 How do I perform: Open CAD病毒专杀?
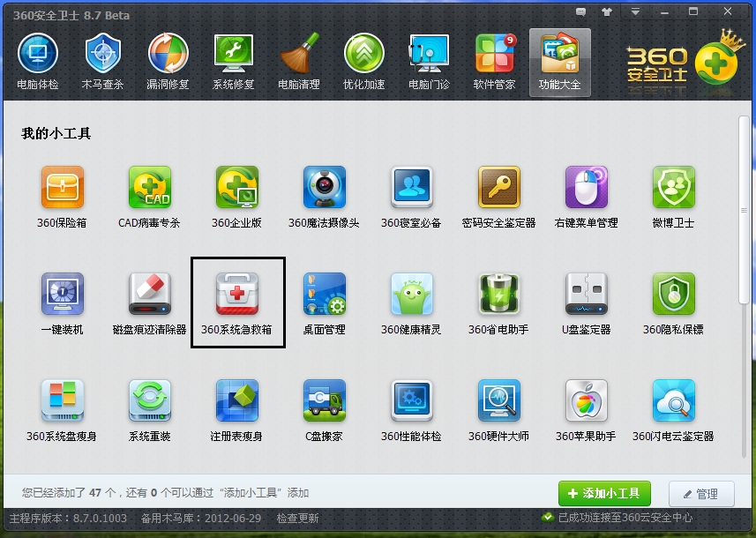[x=149, y=188]
